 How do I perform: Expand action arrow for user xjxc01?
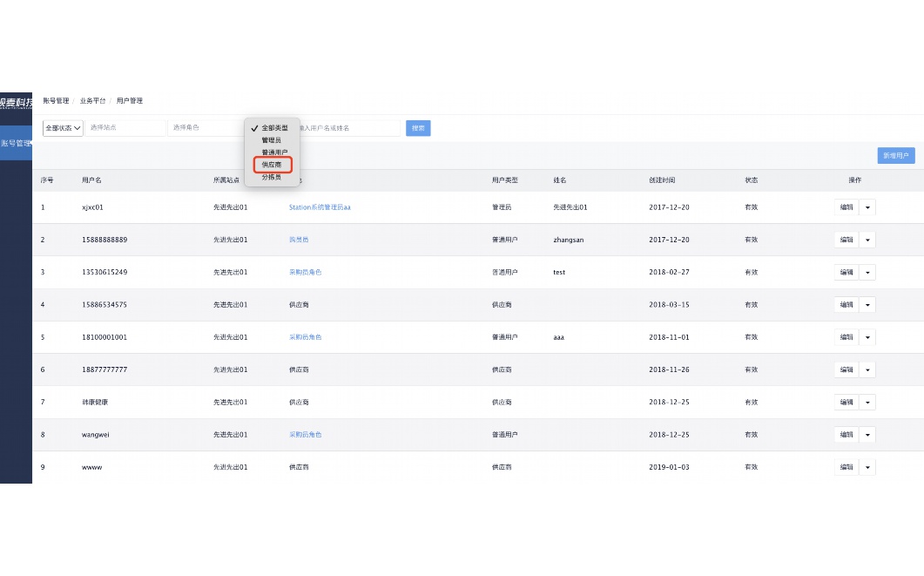pyautogui.click(x=867, y=207)
